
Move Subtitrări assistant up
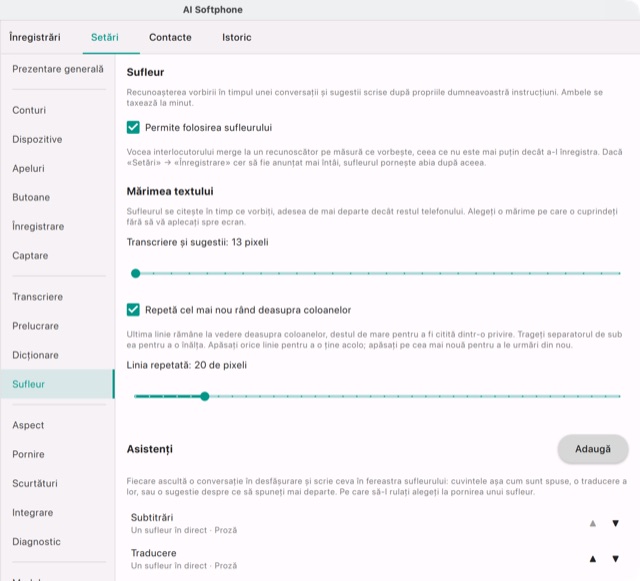click(x=593, y=523)
